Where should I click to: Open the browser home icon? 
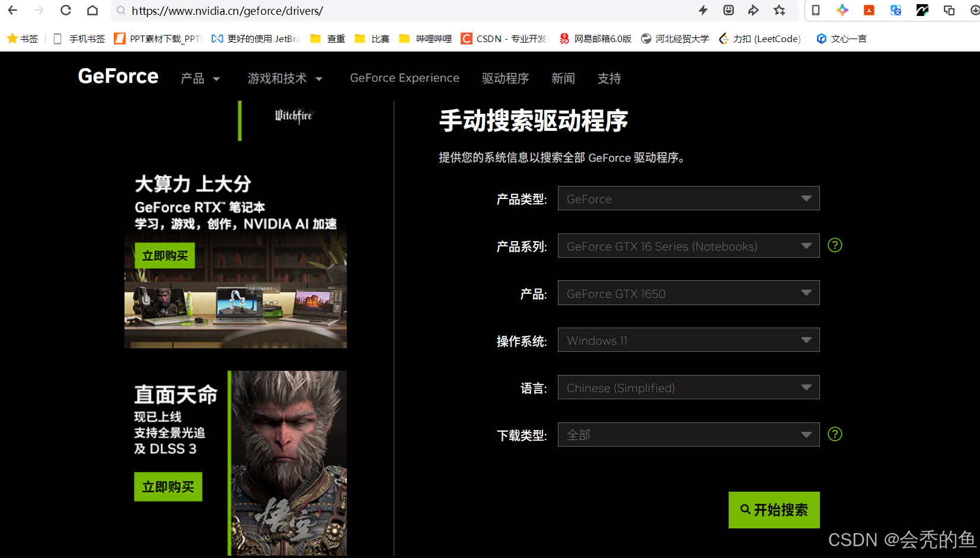point(92,10)
